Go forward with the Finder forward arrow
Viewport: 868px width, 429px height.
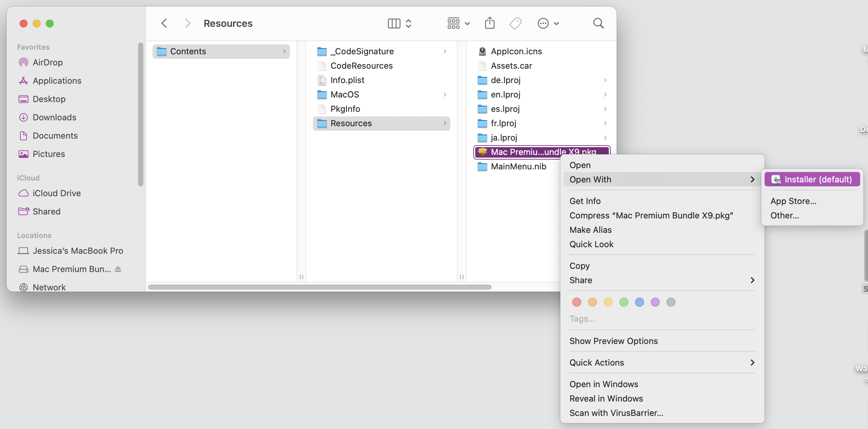coord(188,23)
